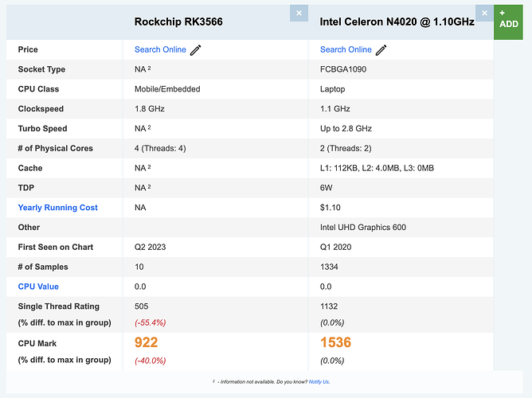Image resolution: width=532 pixels, height=398 pixels.
Task: Click the Q1 2020 first seen value
Action: [x=335, y=247]
